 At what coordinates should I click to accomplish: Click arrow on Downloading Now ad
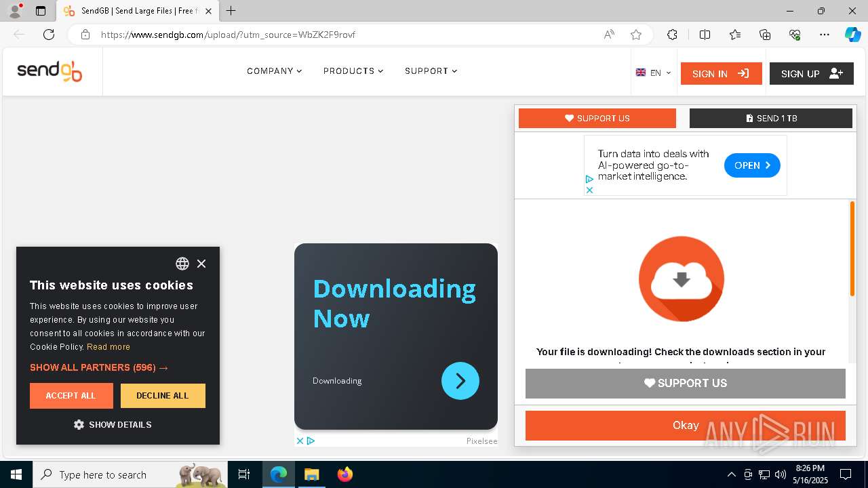coord(460,381)
